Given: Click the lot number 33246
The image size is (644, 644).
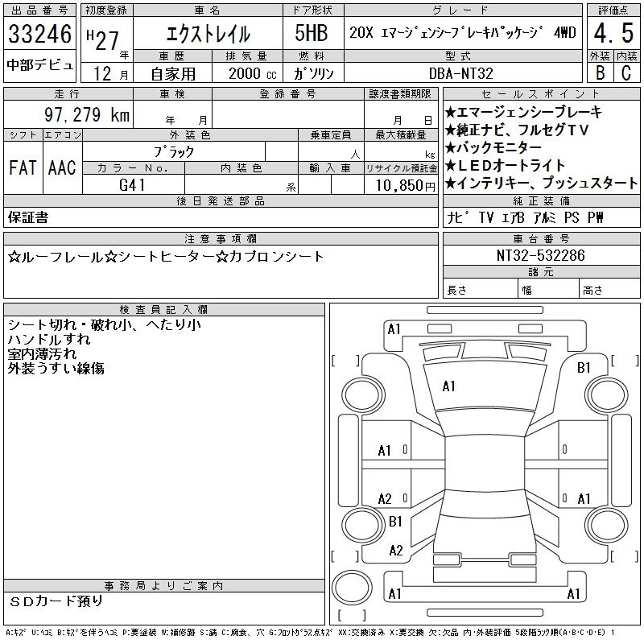Looking at the screenshot, I should click(39, 34).
